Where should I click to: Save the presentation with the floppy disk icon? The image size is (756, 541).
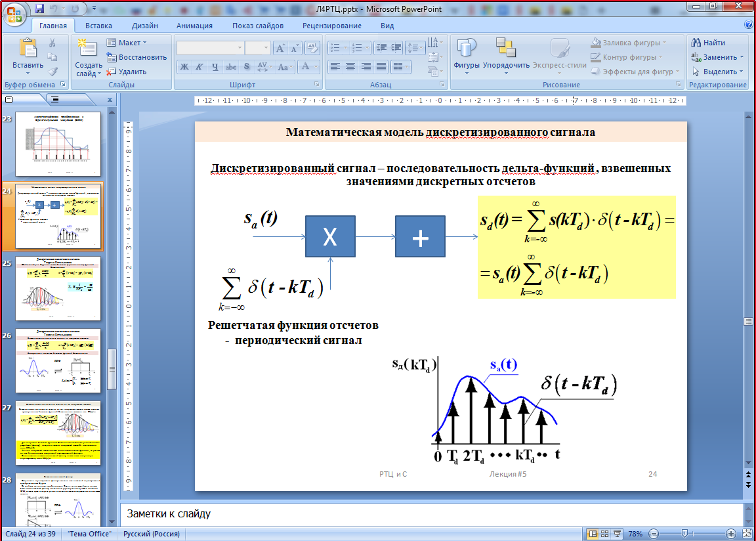point(39,9)
